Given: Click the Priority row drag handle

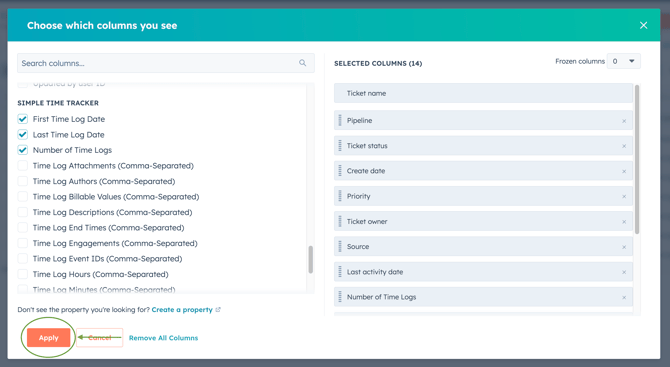Looking at the screenshot, I should point(340,196).
